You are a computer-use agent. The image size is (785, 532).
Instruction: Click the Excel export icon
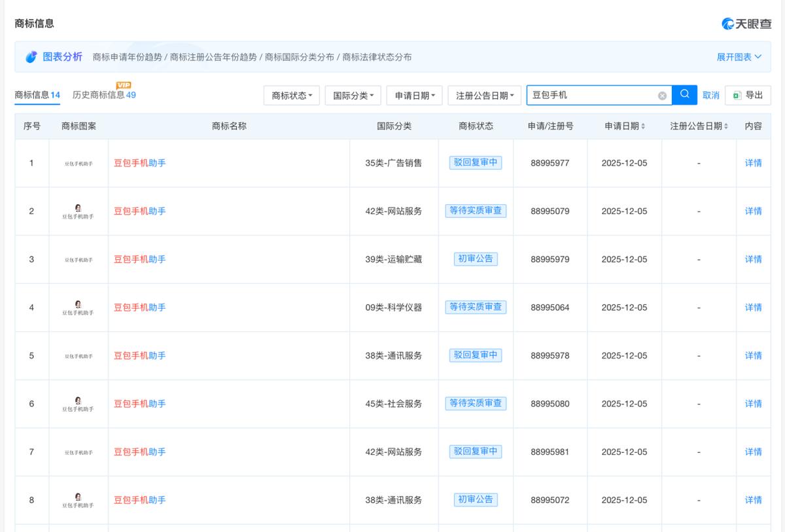click(737, 96)
